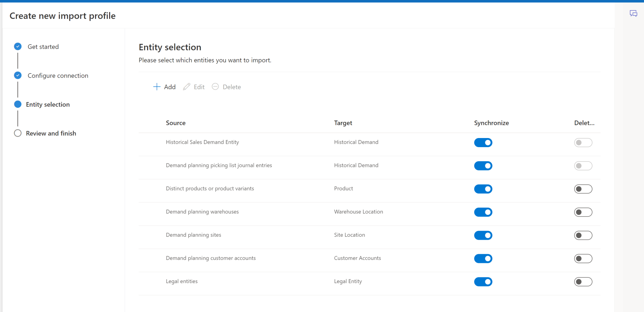Click the Get started checkmark icon

pyautogui.click(x=18, y=47)
